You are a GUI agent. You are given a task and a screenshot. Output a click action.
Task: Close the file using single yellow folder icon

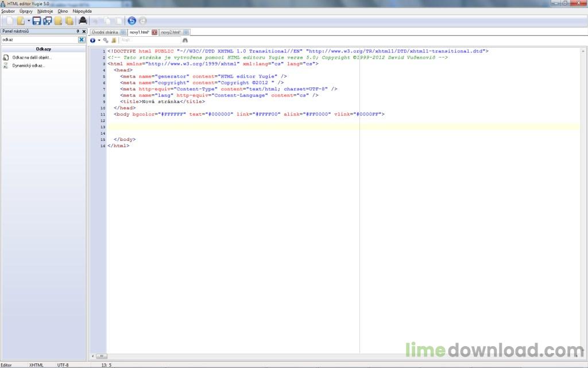click(59, 21)
